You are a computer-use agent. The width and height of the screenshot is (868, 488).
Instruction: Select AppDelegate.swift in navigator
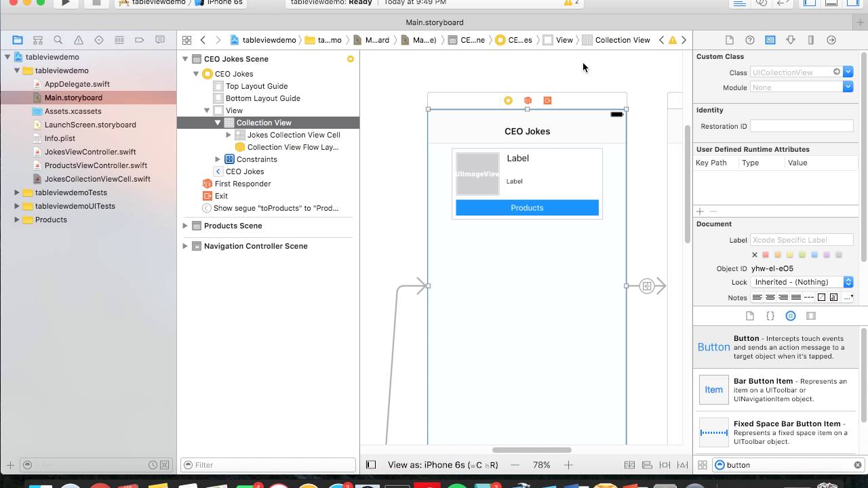pos(77,84)
